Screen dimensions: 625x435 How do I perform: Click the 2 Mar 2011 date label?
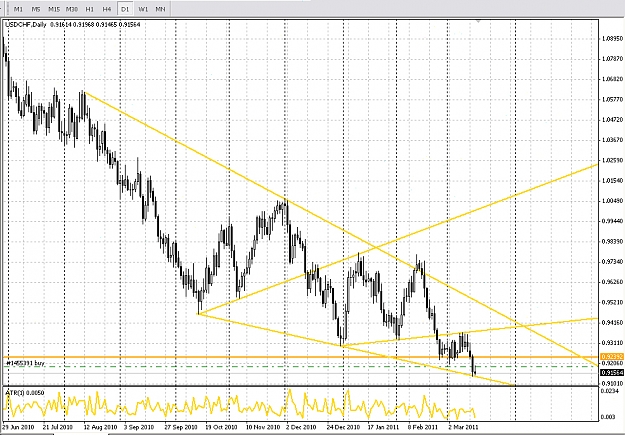click(463, 427)
